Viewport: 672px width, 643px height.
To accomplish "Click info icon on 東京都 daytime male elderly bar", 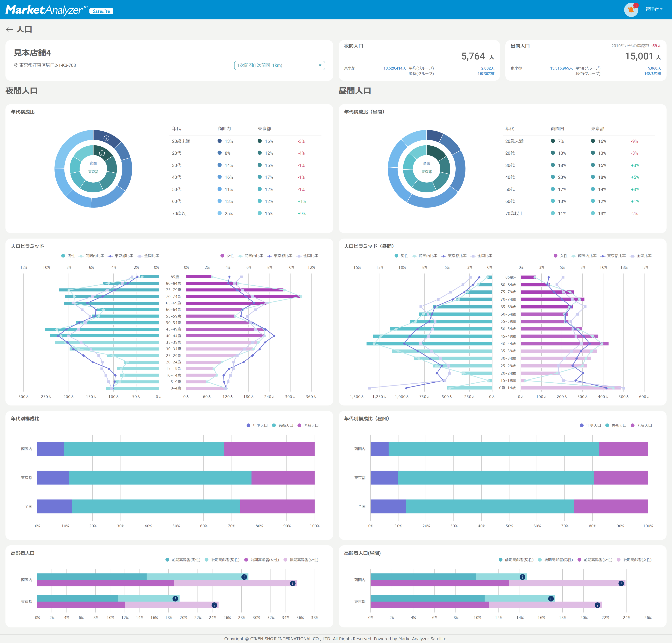I will 551,599.
